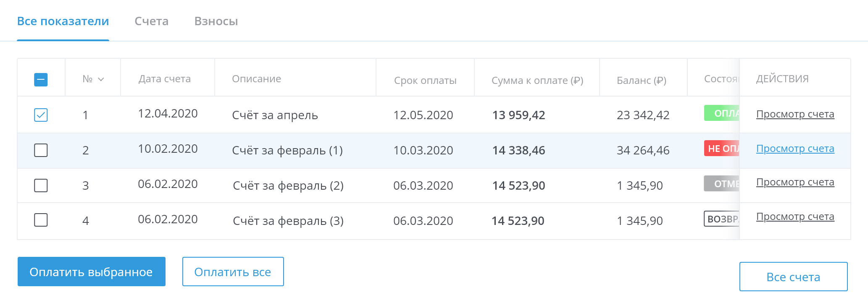
Task: Click the gray ОТМЕНЕН status badge
Action: point(721,183)
